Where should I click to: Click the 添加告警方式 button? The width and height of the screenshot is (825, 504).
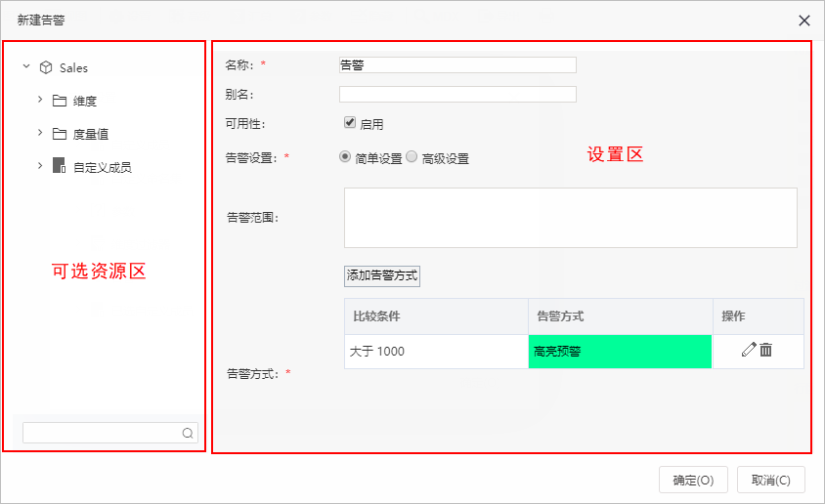click(382, 275)
